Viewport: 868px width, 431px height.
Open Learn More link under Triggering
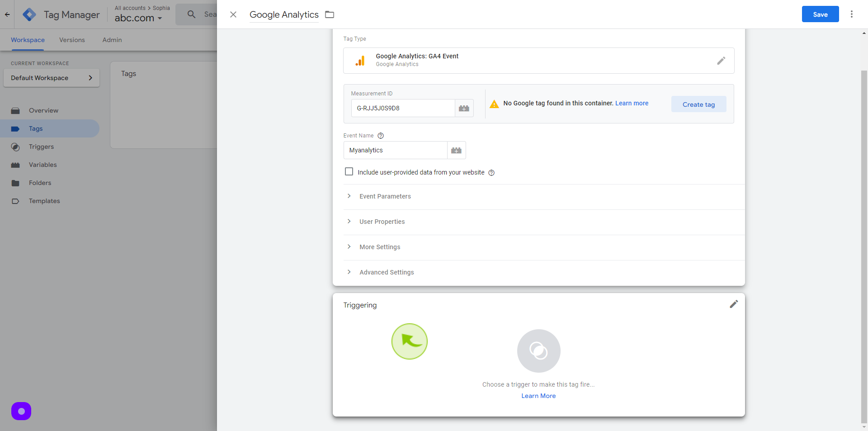538,396
